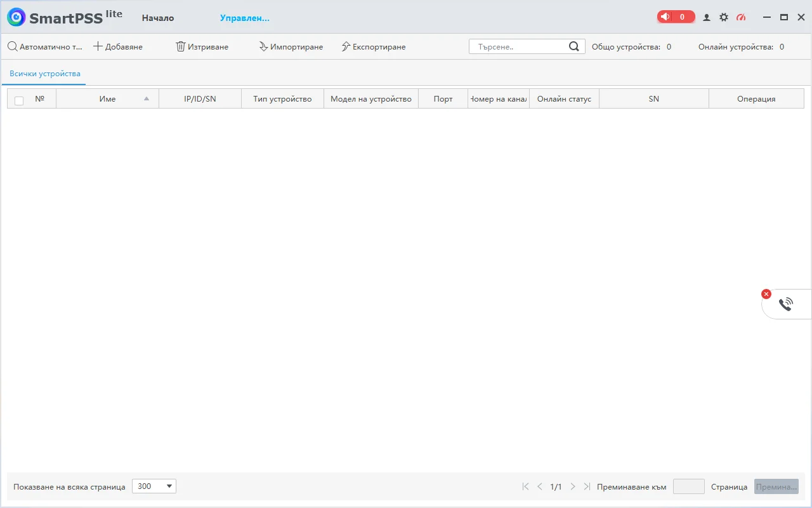
Task: Toggle the select-all checkbox in table header
Action: point(19,100)
